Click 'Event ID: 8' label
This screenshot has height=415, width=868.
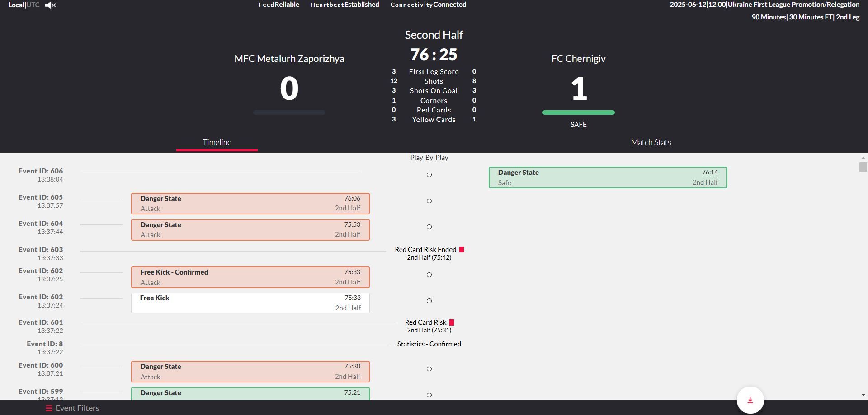click(45, 344)
